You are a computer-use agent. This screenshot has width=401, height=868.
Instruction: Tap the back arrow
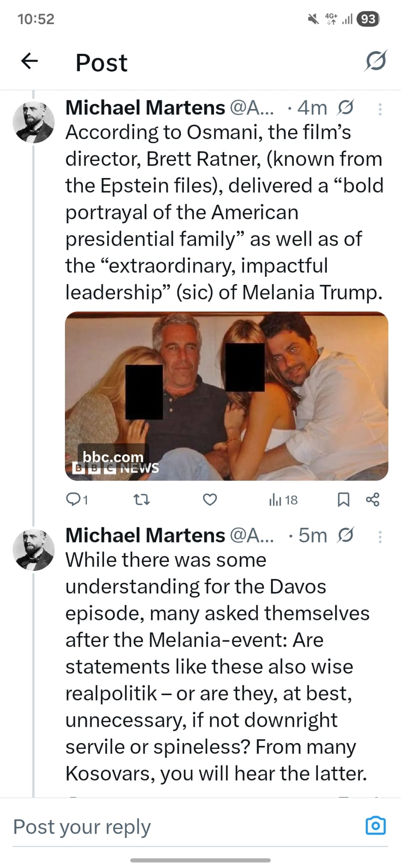pos(29,61)
